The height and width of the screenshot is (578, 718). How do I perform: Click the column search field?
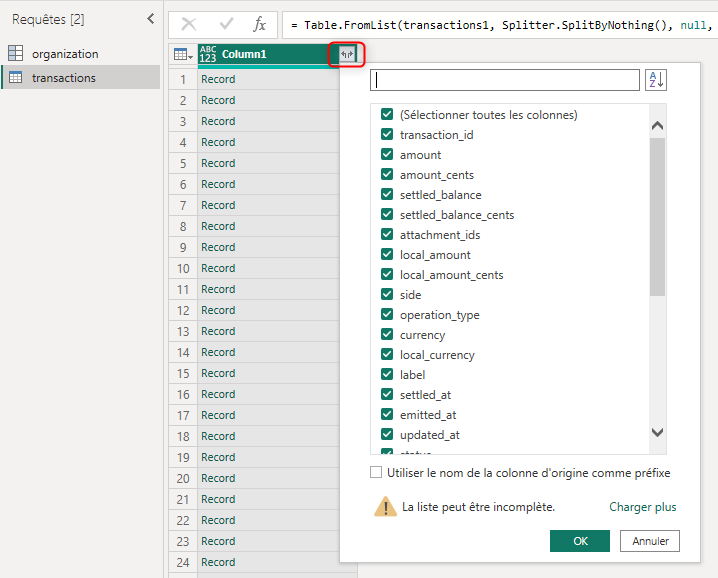pos(505,80)
